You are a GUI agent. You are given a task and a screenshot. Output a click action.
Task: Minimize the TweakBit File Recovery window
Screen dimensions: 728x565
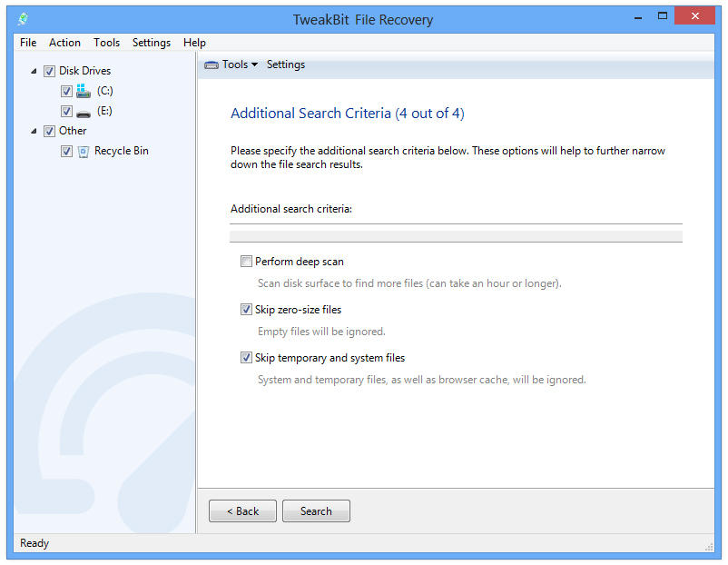pos(638,17)
